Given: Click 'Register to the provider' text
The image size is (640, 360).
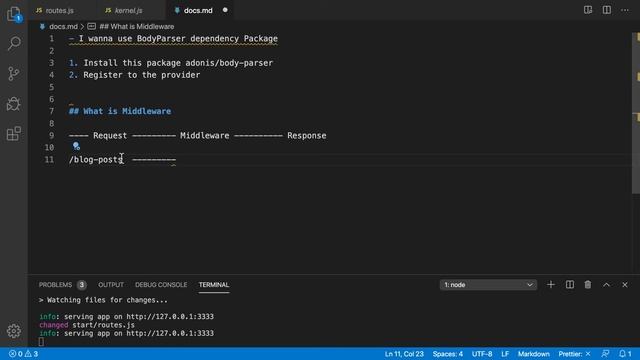Looking at the screenshot, I should (x=142, y=75).
